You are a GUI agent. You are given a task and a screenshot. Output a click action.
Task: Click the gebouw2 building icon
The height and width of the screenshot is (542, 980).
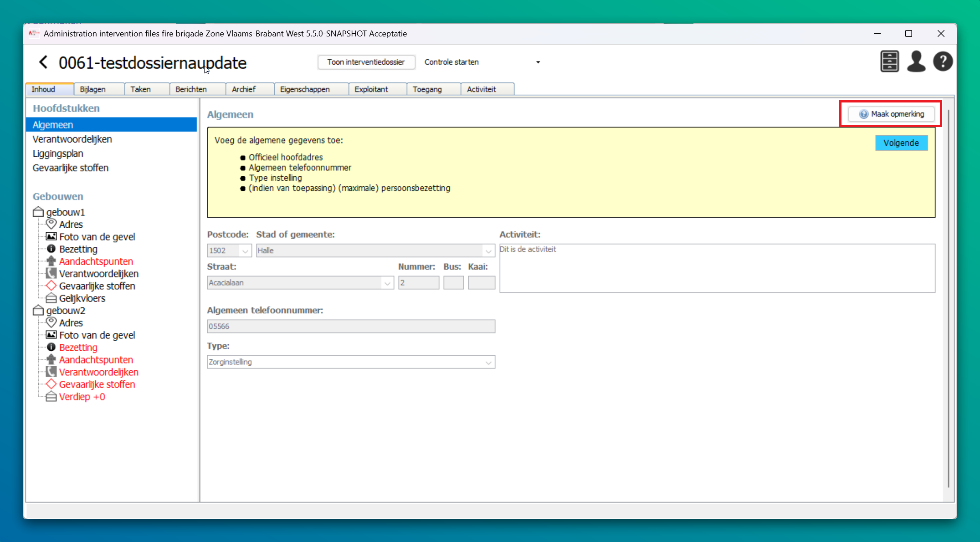(x=38, y=310)
